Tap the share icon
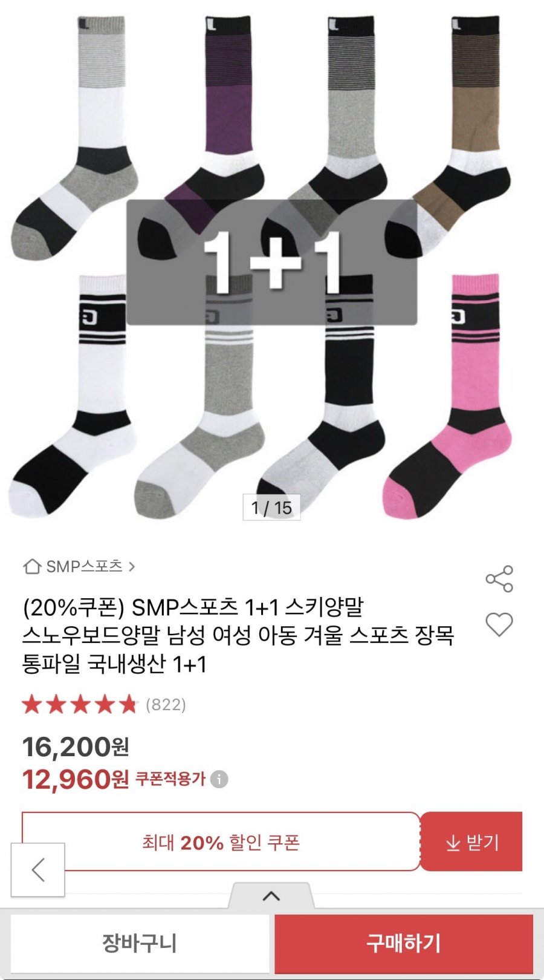544x980 pixels. point(499,579)
